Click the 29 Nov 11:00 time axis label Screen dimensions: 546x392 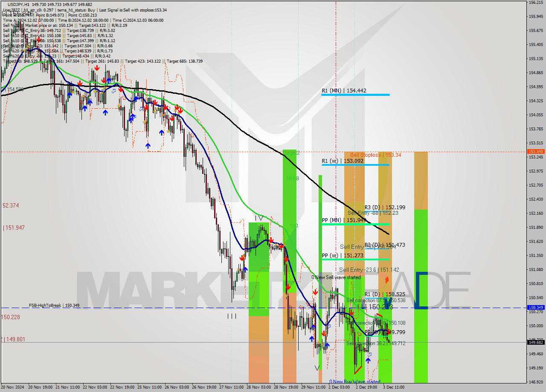313,387
